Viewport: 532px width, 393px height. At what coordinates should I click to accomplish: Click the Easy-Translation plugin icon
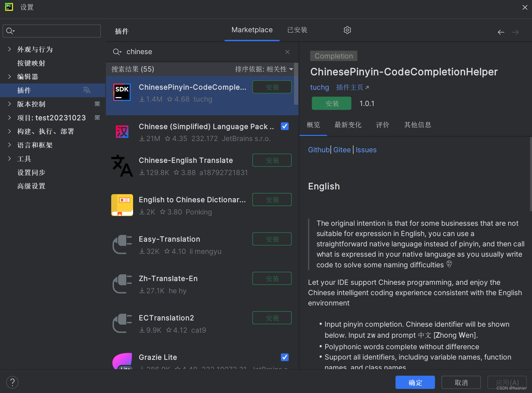click(x=122, y=244)
